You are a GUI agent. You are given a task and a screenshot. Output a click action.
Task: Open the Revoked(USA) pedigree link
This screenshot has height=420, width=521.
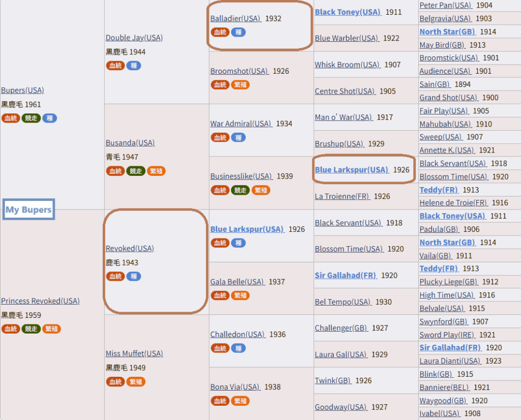(130, 248)
